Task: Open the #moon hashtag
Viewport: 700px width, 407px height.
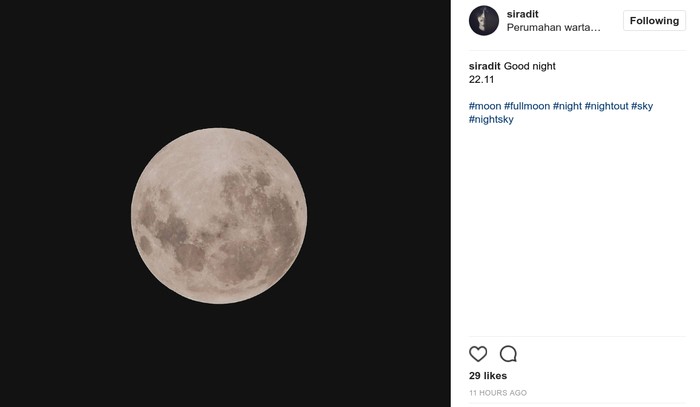Action: pos(485,106)
